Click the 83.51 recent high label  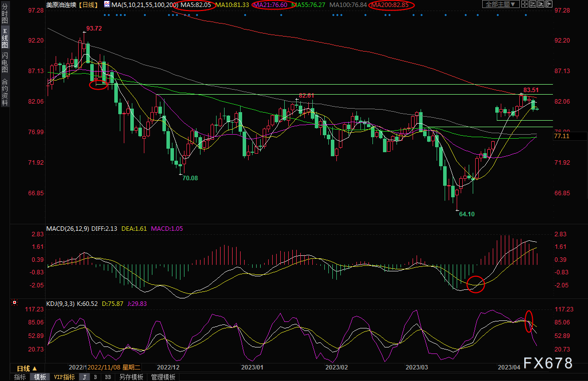531,90
